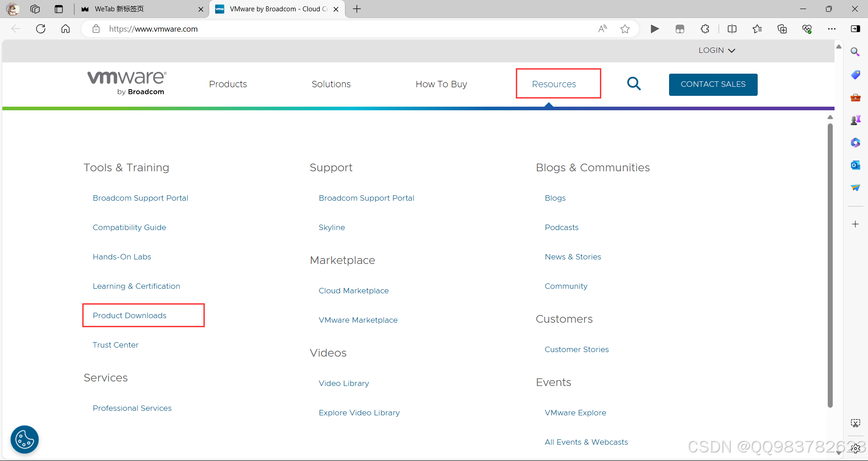This screenshot has width=868, height=461.
Task: Open the Solutions menu
Action: click(x=331, y=84)
